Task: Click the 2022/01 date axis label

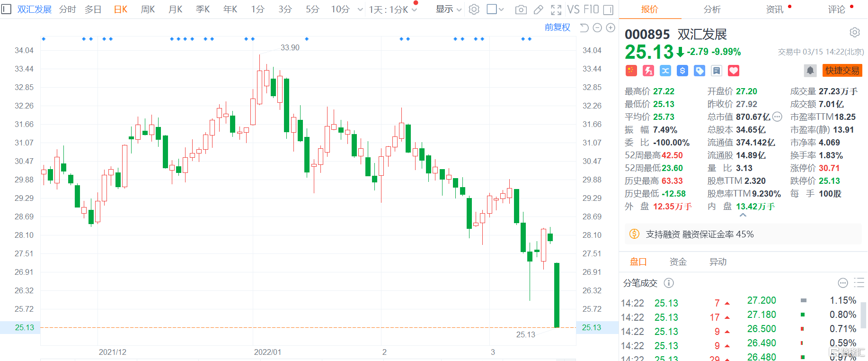Action: (x=267, y=352)
